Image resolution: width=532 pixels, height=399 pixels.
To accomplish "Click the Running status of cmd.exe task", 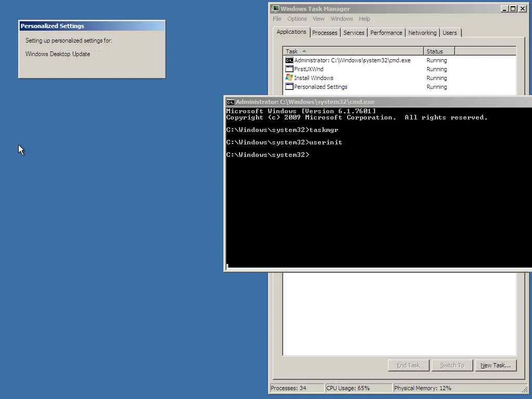I will pyautogui.click(x=436, y=60).
